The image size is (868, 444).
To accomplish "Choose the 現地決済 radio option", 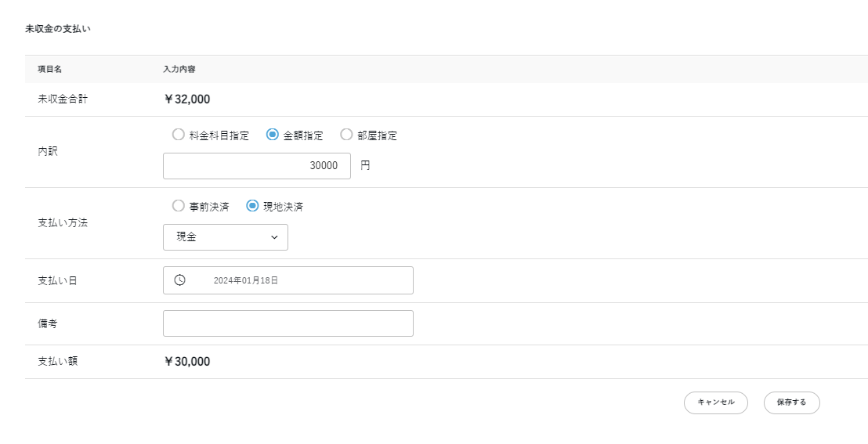I will (x=252, y=207).
